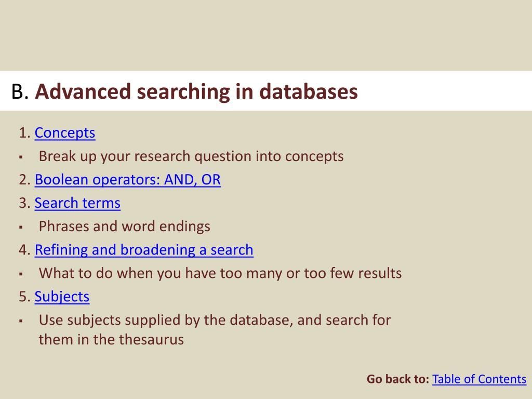Return via the Table of Contents link
Viewport: 532px width, 399px height.
(x=479, y=379)
